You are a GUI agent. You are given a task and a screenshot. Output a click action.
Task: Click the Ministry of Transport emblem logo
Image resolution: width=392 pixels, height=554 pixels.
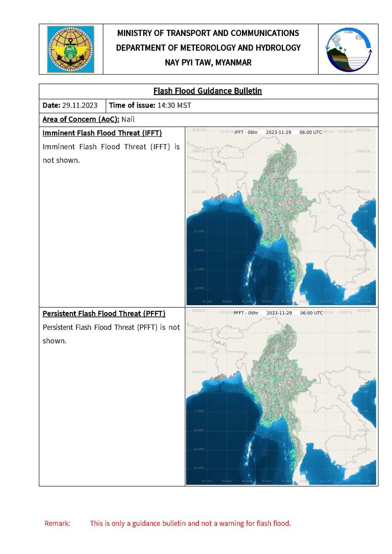click(x=71, y=49)
